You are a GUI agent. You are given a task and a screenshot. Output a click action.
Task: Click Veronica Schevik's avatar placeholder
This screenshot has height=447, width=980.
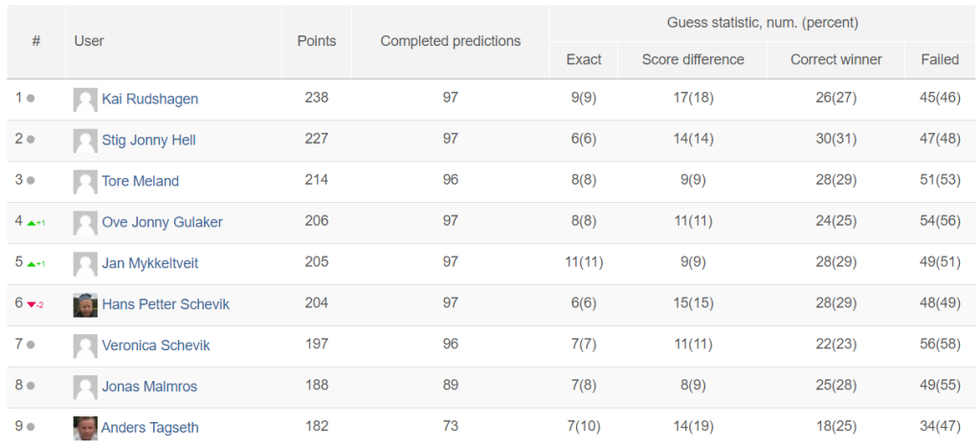[x=85, y=346]
